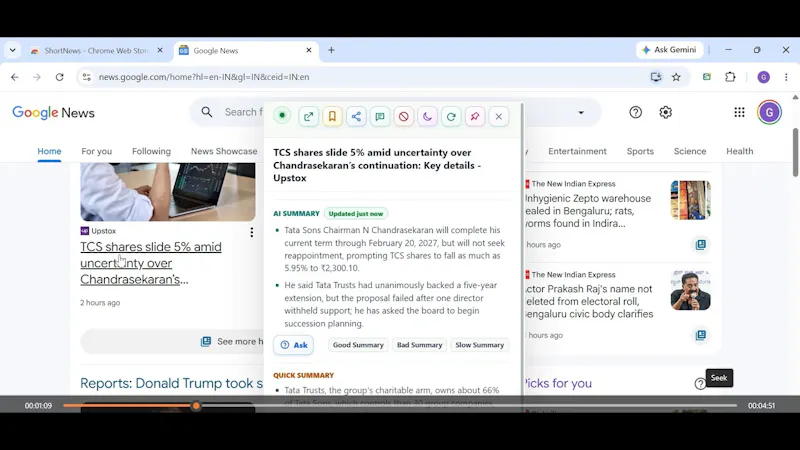Toggle dark mode moon icon
Screen dimensions: 800x450
428,117
